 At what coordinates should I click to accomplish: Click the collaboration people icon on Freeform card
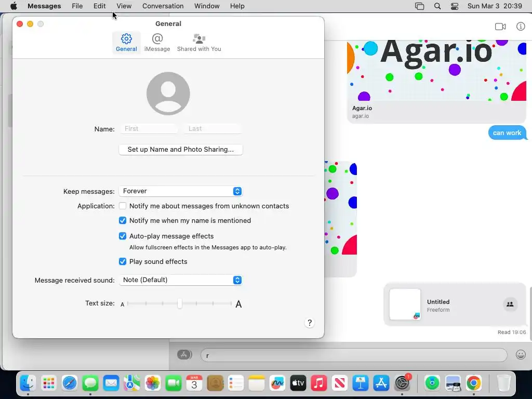tap(510, 304)
